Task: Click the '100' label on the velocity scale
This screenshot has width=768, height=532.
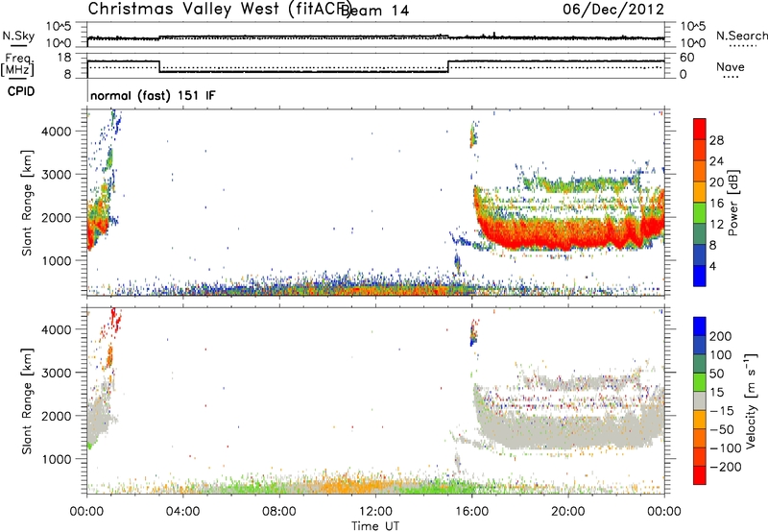Action: pos(721,354)
